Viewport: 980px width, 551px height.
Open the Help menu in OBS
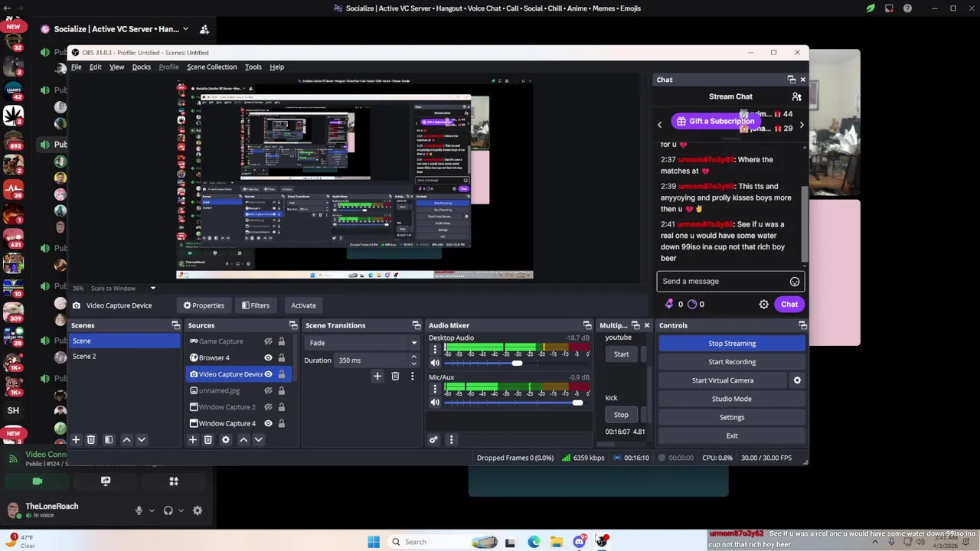click(276, 67)
